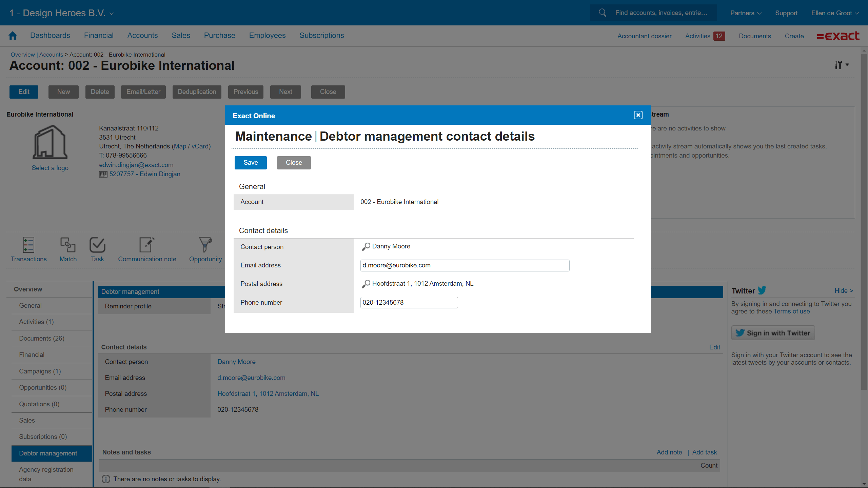Click Add task link
The width and height of the screenshot is (868, 488).
click(x=705, y=452)
